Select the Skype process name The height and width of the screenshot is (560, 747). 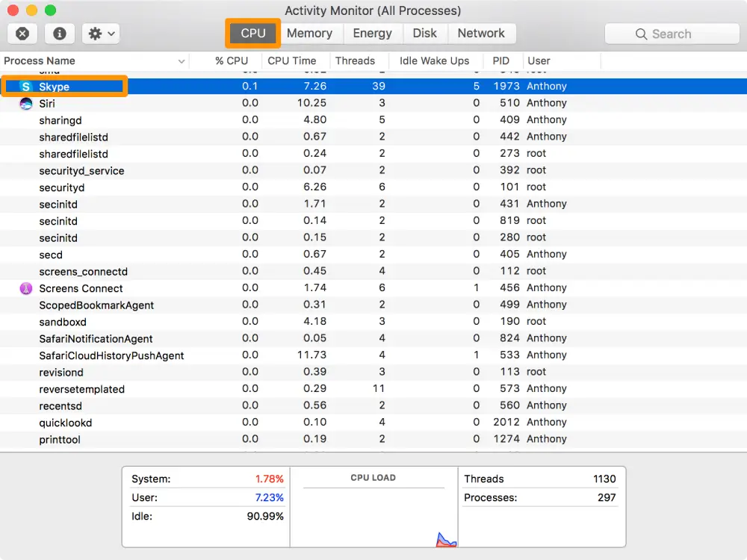tap(55, 87)
